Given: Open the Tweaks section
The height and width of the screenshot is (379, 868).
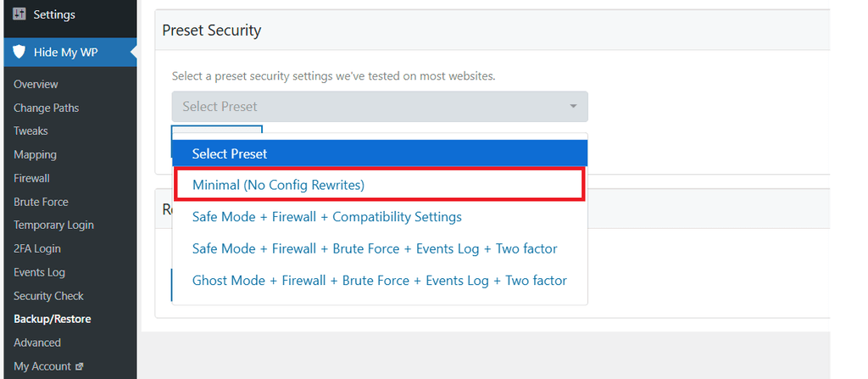Looking at the screenshot, I should [31, 131].
